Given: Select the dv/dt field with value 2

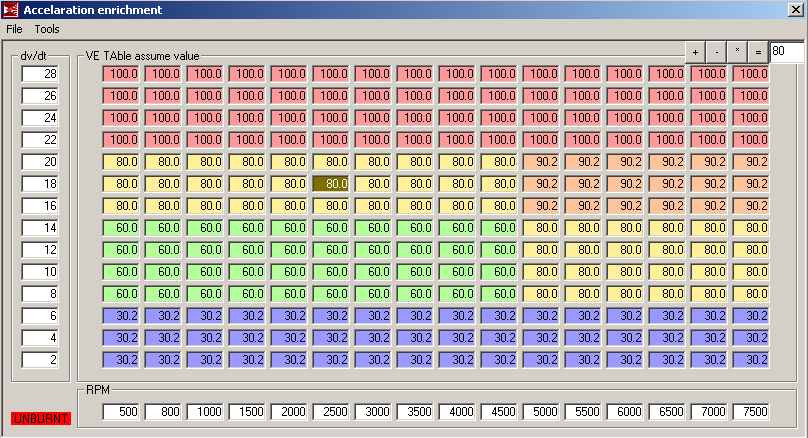Looking at the screenshot, I should click(41, 359).
